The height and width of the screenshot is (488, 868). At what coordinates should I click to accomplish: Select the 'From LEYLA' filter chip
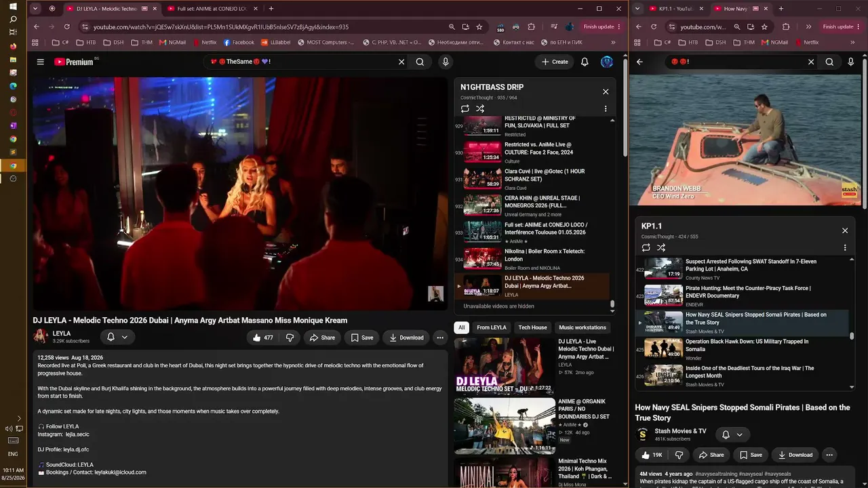[492, 327]
